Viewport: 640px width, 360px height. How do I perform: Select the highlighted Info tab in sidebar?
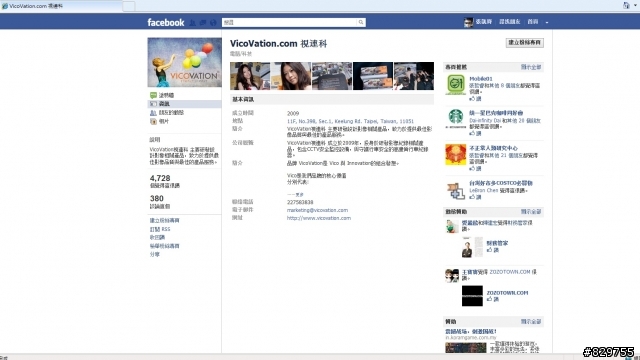(x=184, y=104)
